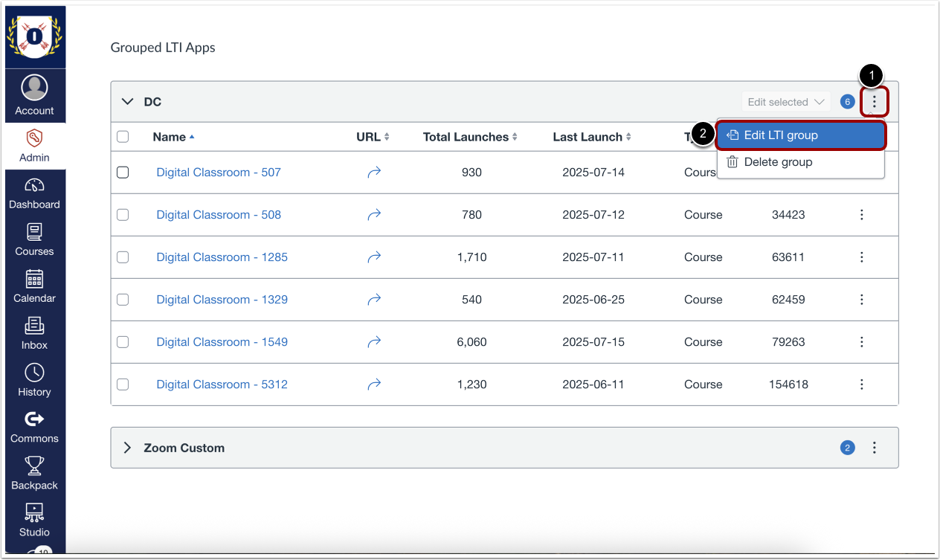Click the Zoom Custom count badge 2
The width and height of the screenshot is (940, 560).
pyautogui.click(x=847, y=448)
